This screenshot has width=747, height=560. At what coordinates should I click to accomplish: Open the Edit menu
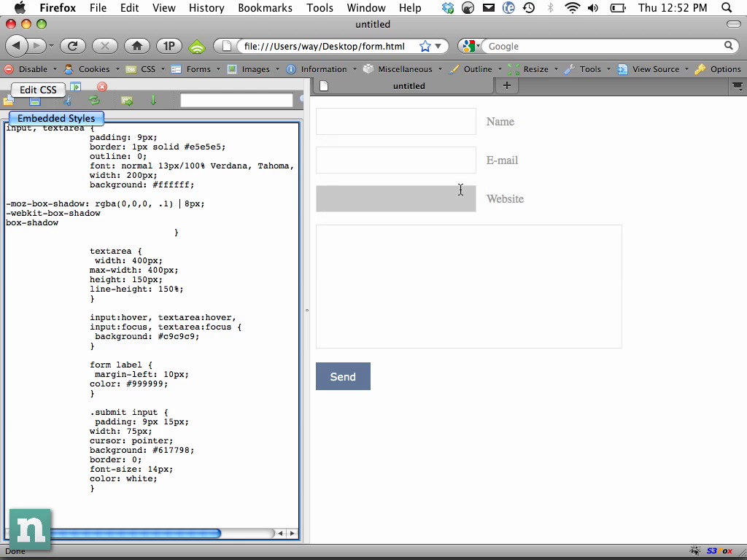point(129,7)
